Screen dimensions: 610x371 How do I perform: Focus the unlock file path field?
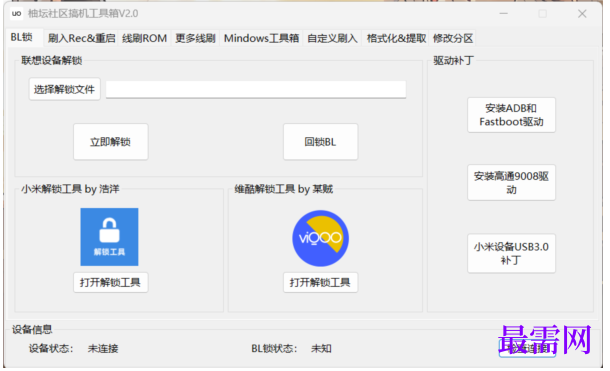pyautogui.click(x=256, y=89)
